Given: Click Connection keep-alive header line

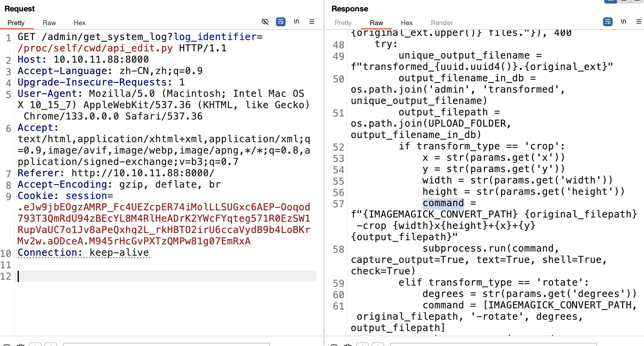Looking at the screenshot, I should [x=83, y=252].
